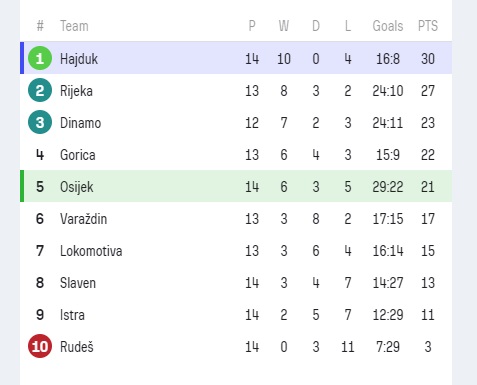
Task: Sort by the Goals column header
Action: coord(388,26)
